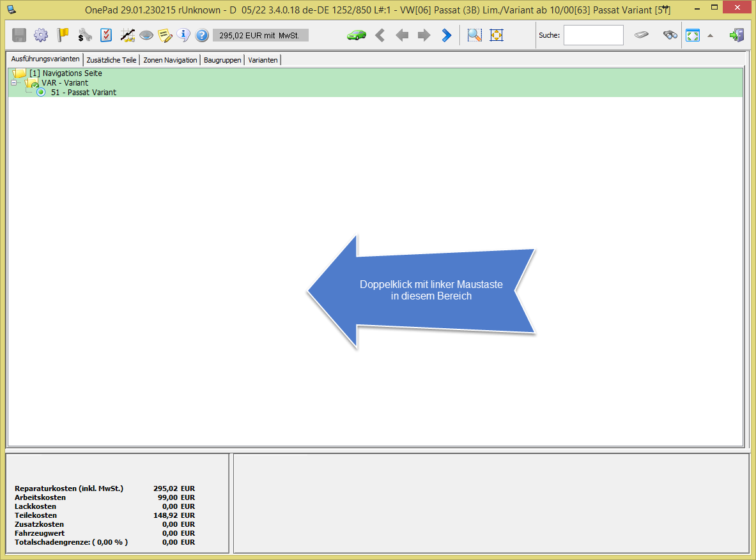Switch to the Ausführungsvarianten tab

45,59
